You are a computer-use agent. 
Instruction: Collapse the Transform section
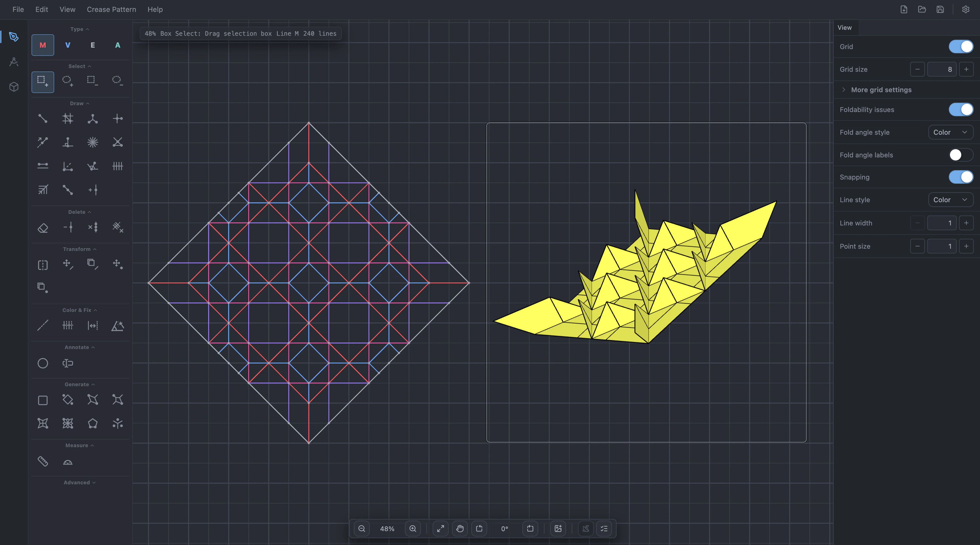click(79, 249)
